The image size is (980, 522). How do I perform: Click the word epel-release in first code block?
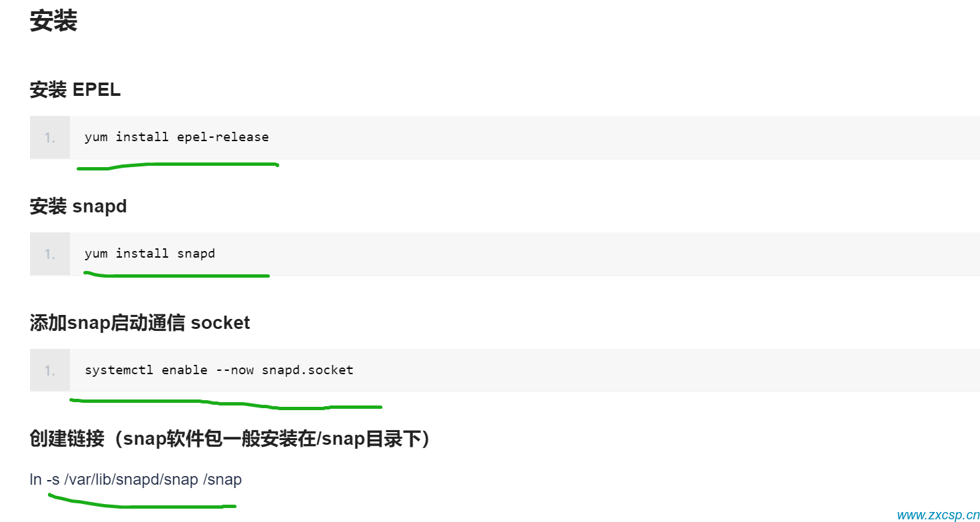coord(223,137)
